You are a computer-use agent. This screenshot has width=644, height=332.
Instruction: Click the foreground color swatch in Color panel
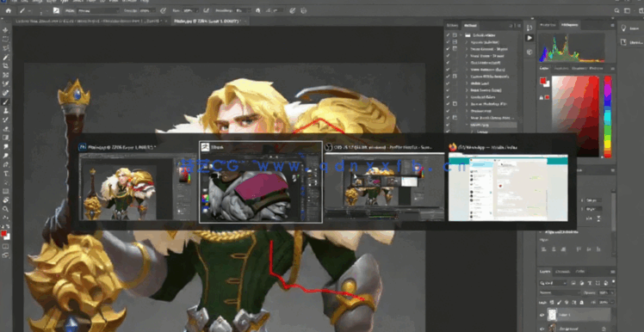click(543, 81)
